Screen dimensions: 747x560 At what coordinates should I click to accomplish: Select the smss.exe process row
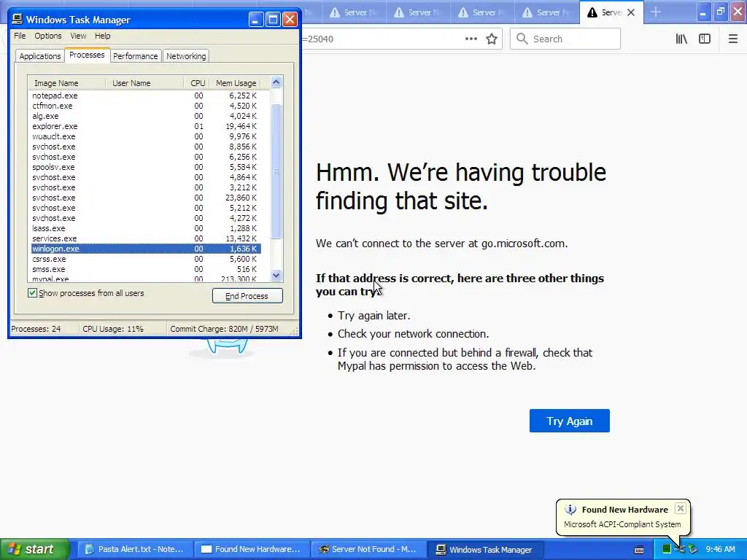coord(145,269)
